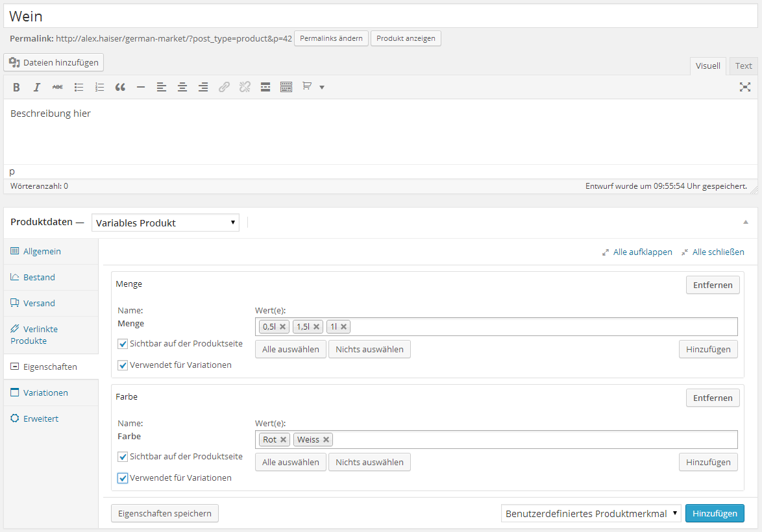The image size is (762, 532).
Task: Insert a blockquote in the editor
Action: coord(120,88)
